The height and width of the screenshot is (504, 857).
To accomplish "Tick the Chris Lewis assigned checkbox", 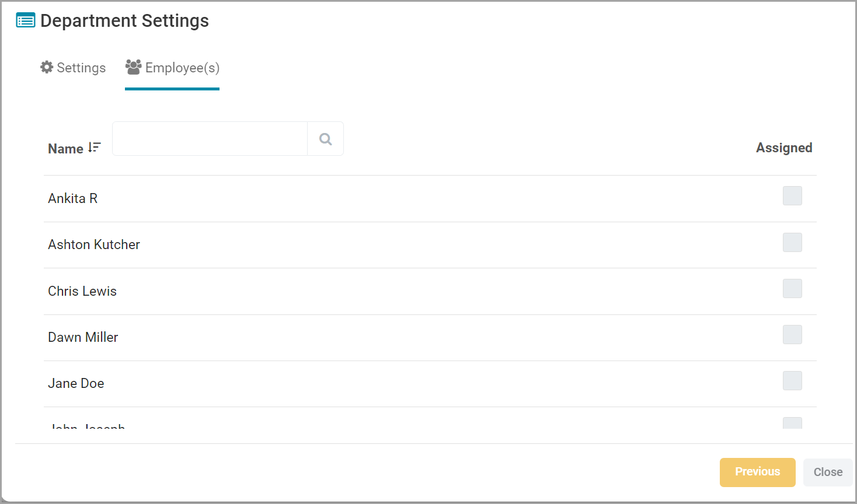I will [x=792, y=288].
